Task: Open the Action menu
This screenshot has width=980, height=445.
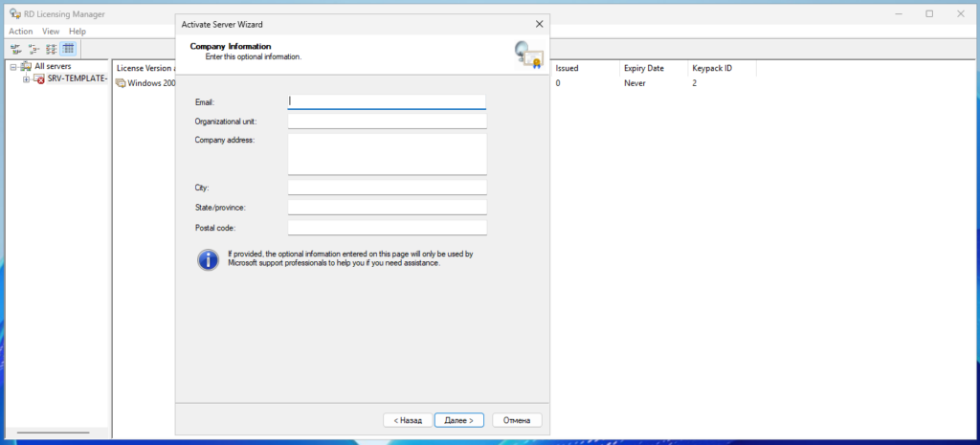Action: click(20, 32)
